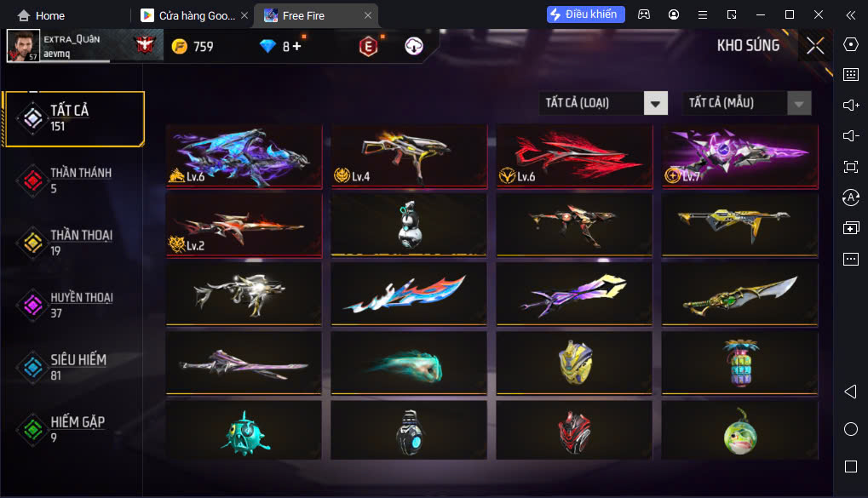Increase volume from BlueStacks side toolbar
The image size is (868, 498).
coord(851,106)
